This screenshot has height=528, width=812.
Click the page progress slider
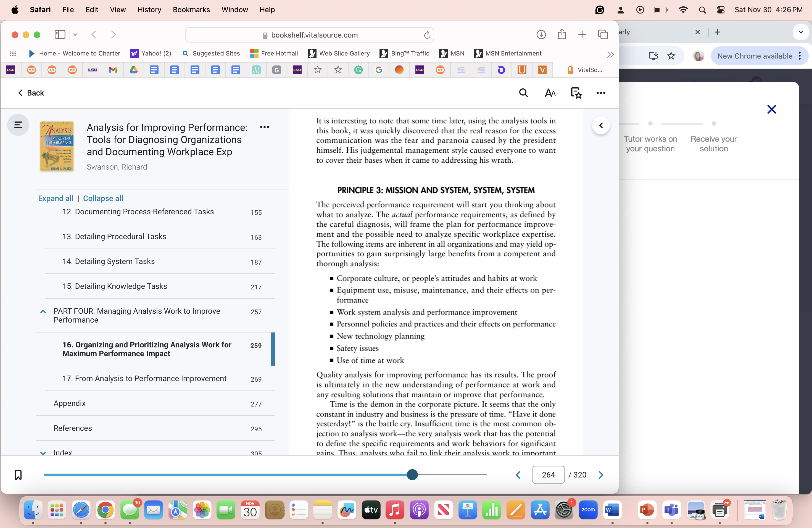click(x=412, y=474)
